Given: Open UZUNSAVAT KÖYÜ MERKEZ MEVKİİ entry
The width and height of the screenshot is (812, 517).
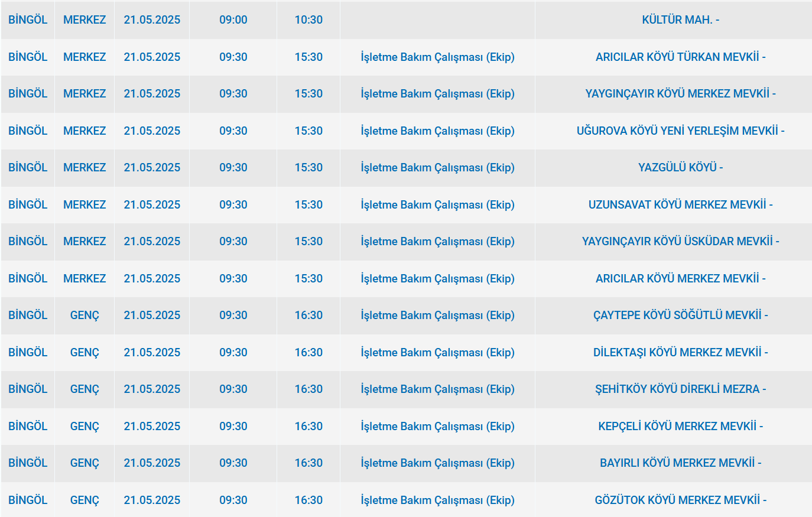Looking at the screenshot, I should (680, 205).
